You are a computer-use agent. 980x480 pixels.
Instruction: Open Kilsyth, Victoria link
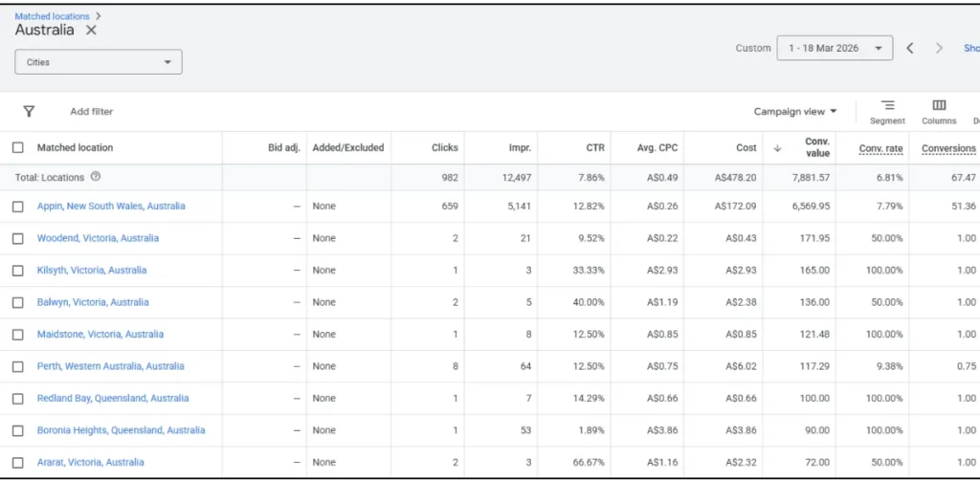(x=92, y=271)
